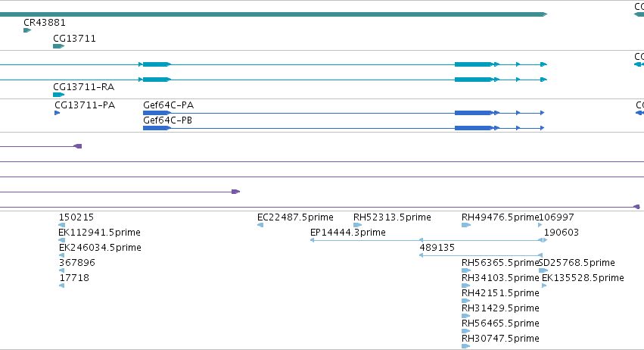Click the RH56365.5prime EST label
This screenshot has width=644, height=350.
[500, 263]
